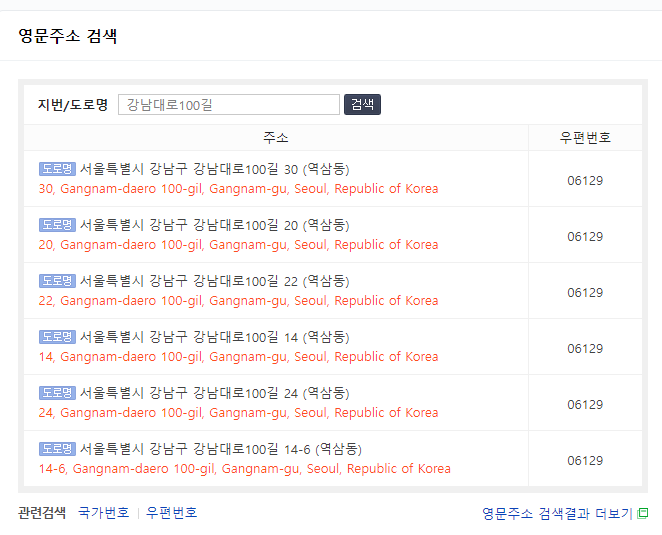Click postal code 06129 in the 강남대로100길 22 row
The width and height of the screenshot is (662, 535).
coord(585,293)
